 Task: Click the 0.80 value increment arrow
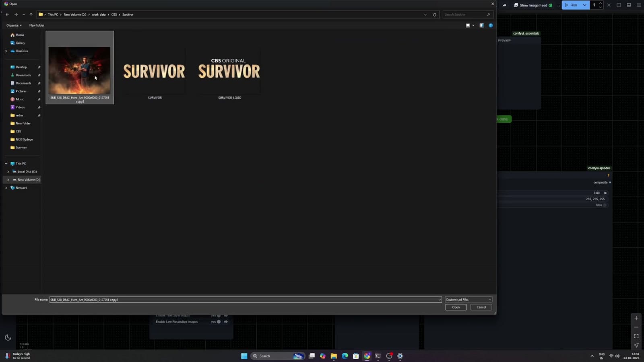click(x=605, y=193)
